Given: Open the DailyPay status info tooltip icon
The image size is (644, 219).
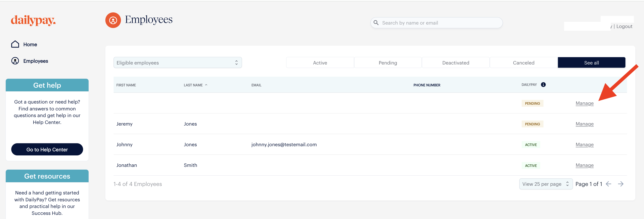Looking at the screenshot, I should [x=543, y=84].
